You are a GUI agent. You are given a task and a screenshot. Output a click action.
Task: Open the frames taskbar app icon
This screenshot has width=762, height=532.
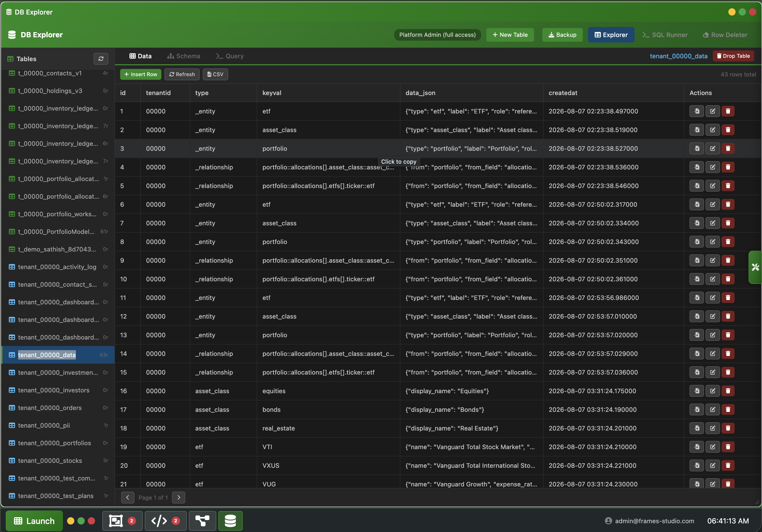click(122, 521)
